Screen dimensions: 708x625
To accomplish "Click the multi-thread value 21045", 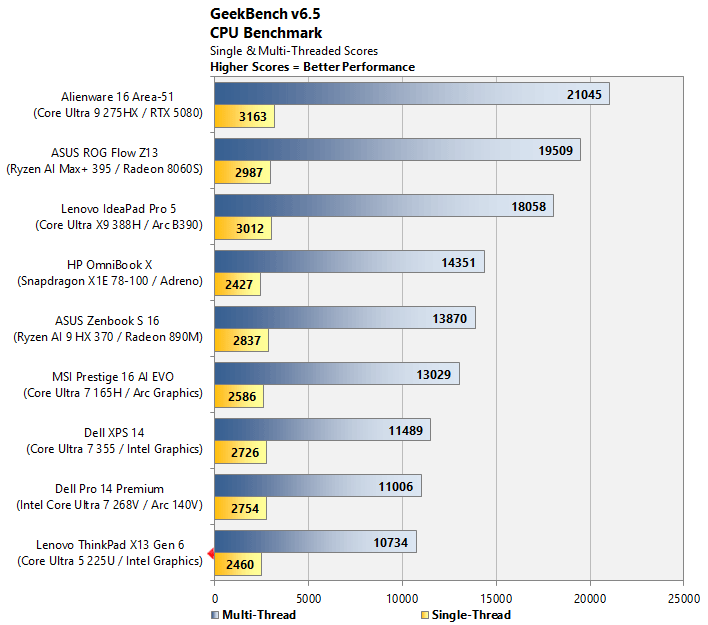I will 584,94.
